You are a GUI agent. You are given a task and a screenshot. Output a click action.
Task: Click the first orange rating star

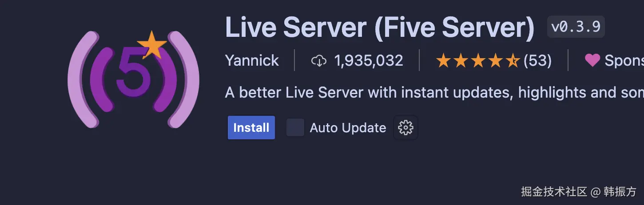click(443, 60)
